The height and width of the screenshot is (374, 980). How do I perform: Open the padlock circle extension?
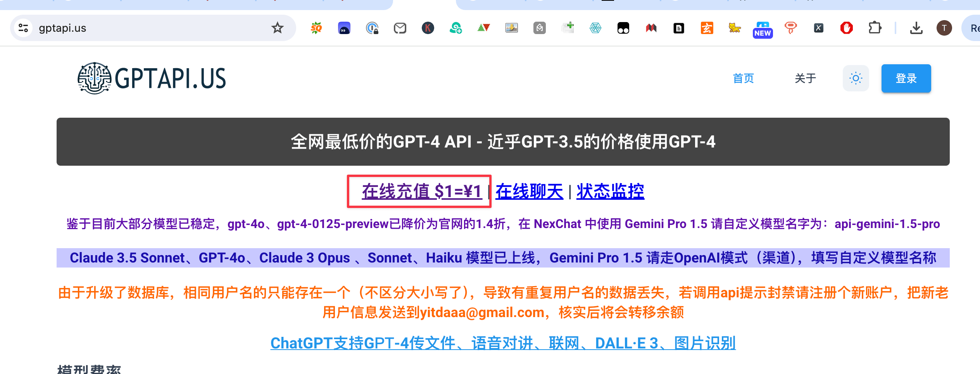[x=372, y=28]
